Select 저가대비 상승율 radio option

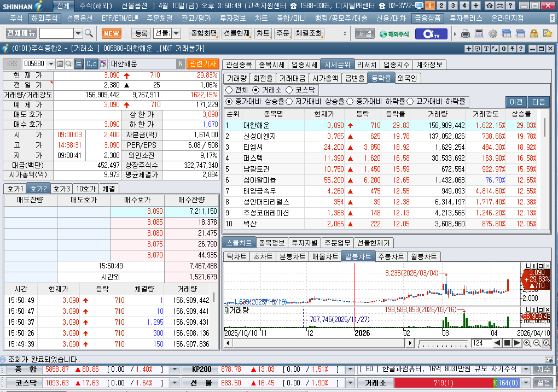pyautogui.click(x=289, y=102)
